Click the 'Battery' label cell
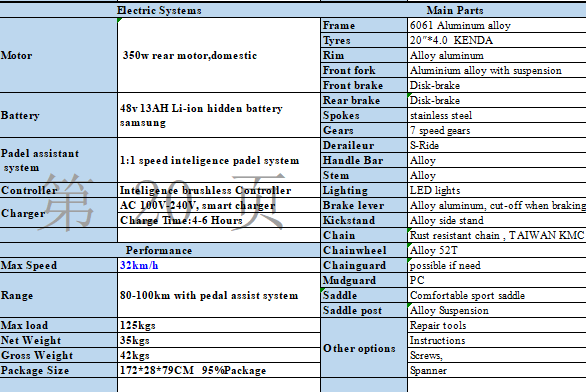The image size is (586, 392). point(58,115)
